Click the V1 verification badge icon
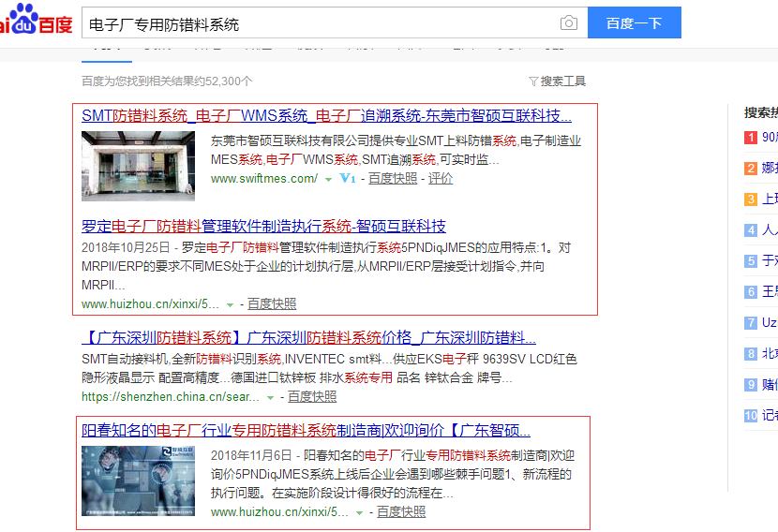The image size is (778, 532). point(348,178)
